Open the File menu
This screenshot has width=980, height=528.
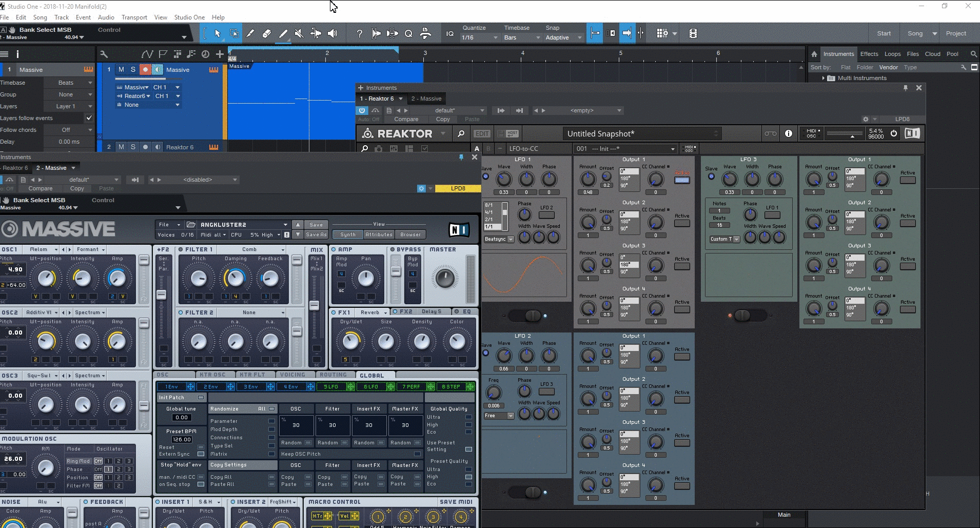[4, 17]
